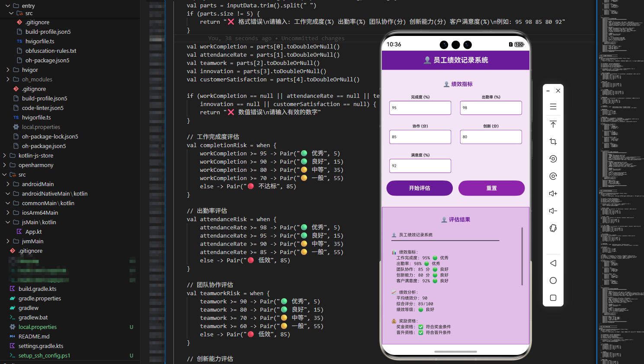Expand the androidMain folder

(8, 184)
